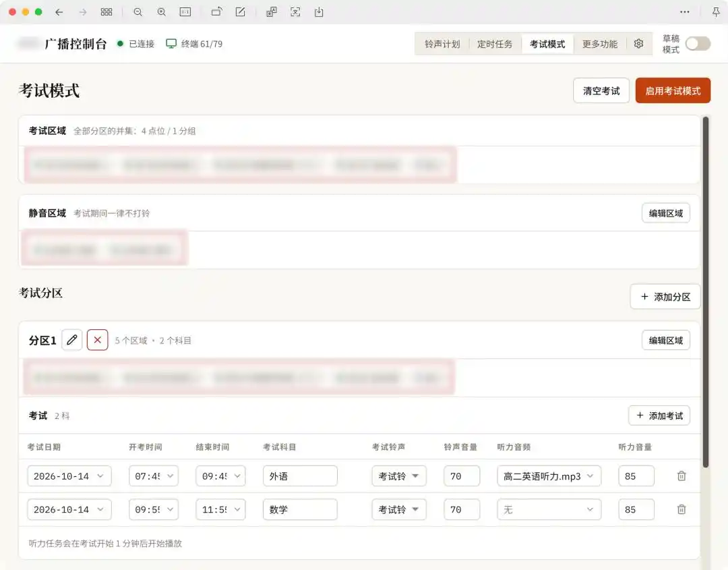The image size is (728, 570).
Task: Delete 分区1 using red X icon
Action: [98, 340]
